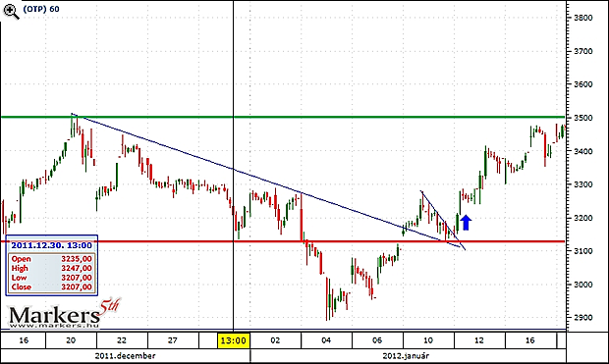The image size is (609, 364).
Task: Click the 2012.január month label
Action: tap(406, 355)
